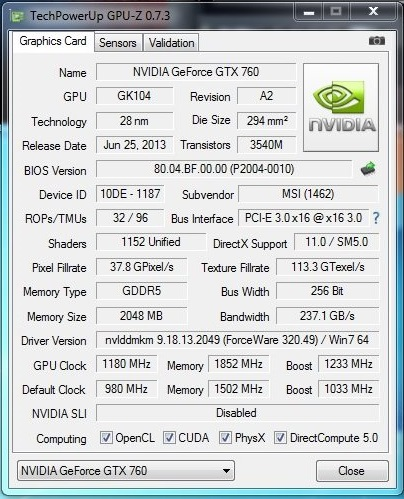Click the Bus Interface question mark icon
The width and height of the screenshot is (404, 499).
pos(376,218)
